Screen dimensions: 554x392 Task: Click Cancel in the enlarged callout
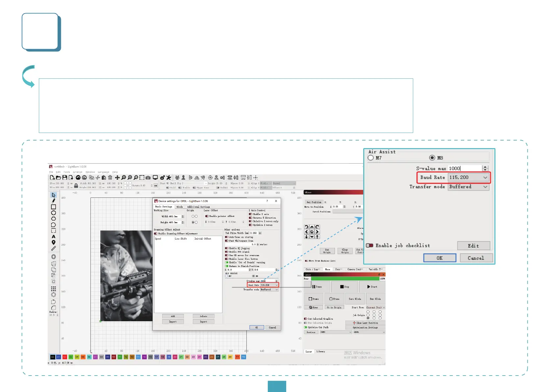tap(476, 258)
